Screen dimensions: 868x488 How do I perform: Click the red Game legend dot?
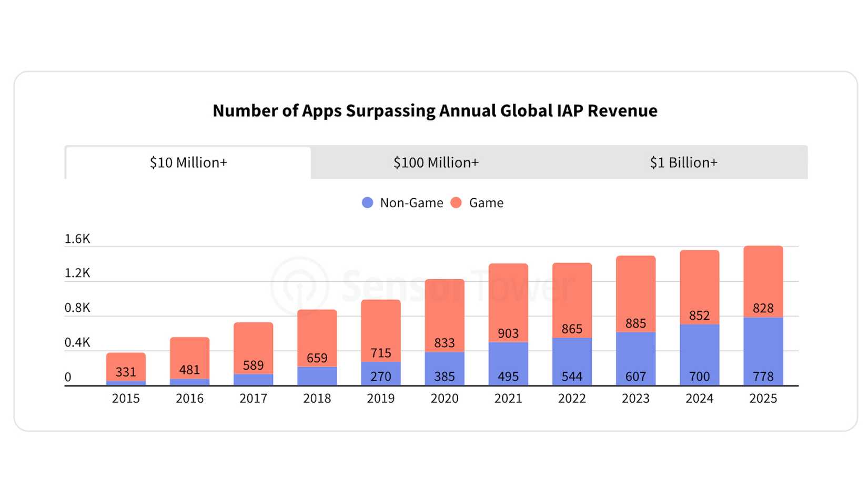click(x=456, y=202)
